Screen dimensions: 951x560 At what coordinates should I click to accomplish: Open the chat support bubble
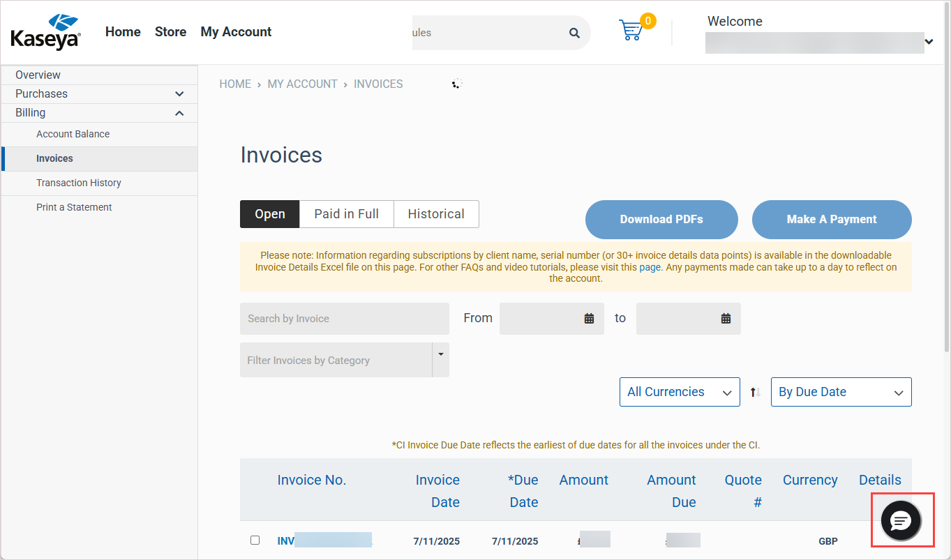coord(901,520)
